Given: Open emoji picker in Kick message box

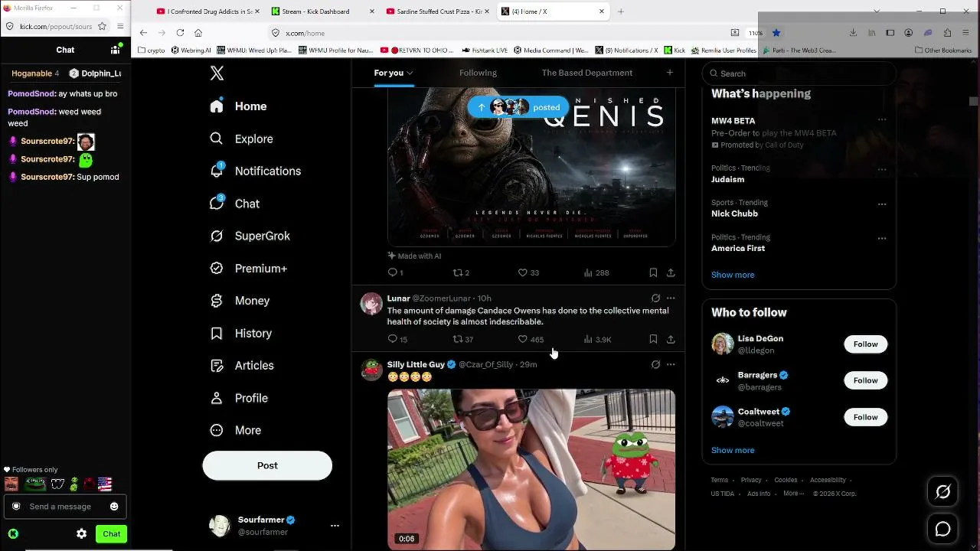Looking at the screenshot, I should click(114, 507).
